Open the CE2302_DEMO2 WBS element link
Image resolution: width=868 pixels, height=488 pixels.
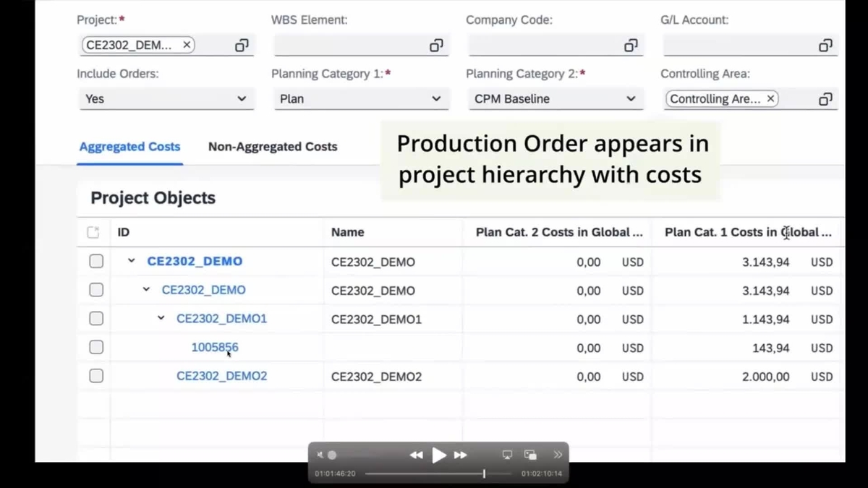click(221, 376)
